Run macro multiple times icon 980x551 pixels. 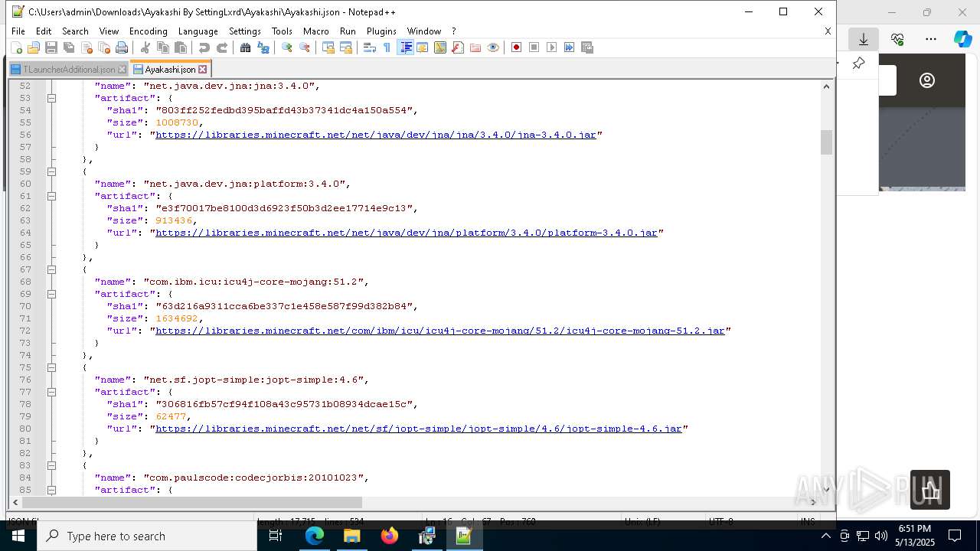pyautogui.click(x=570, y=47)
